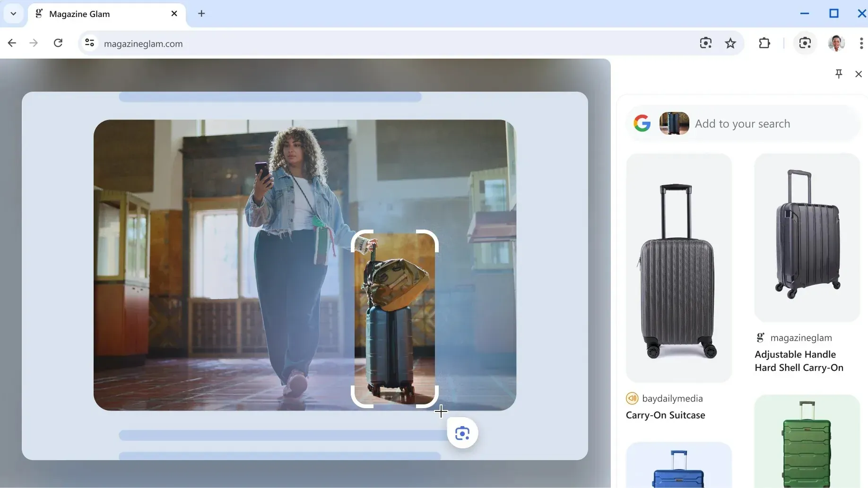Click the Add to your search field

tap(743, 123)
